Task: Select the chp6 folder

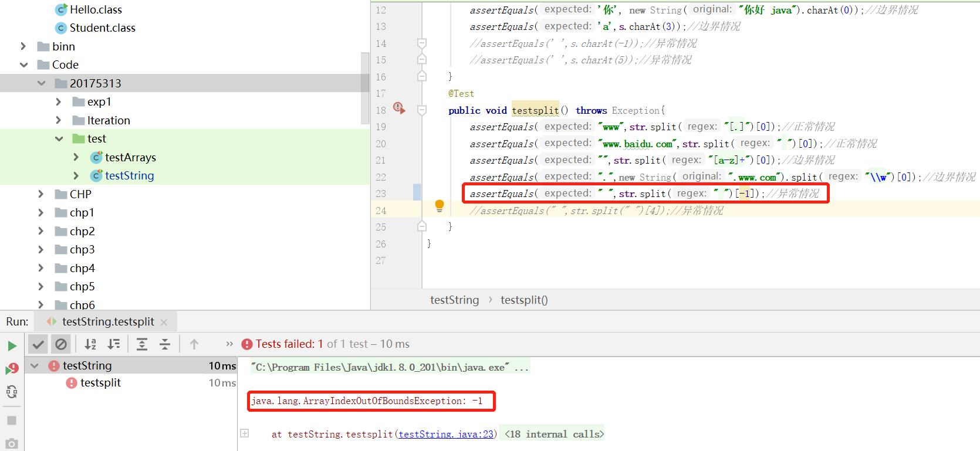Action: [x=82, y=304]
